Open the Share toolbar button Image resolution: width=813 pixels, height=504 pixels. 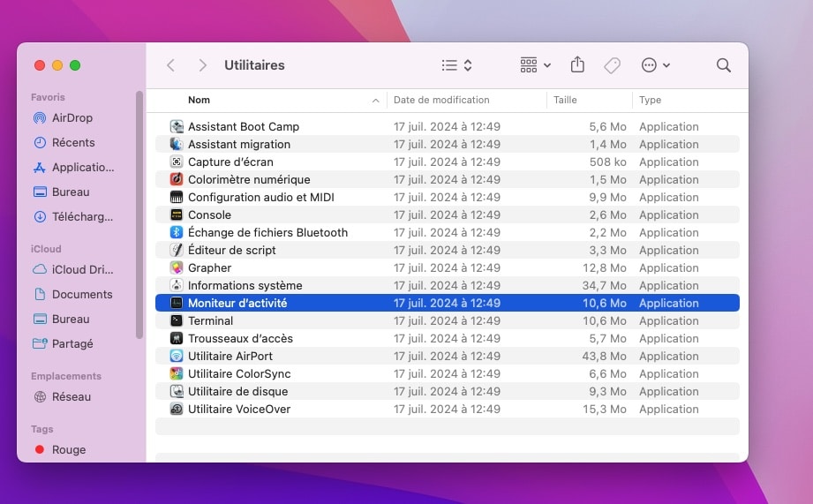[577, 64]
